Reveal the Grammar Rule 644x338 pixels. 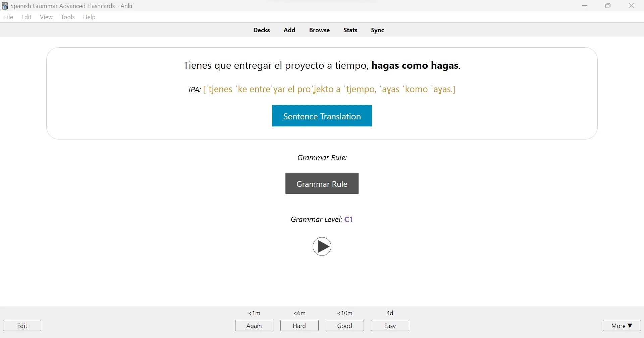coord(322,183)
